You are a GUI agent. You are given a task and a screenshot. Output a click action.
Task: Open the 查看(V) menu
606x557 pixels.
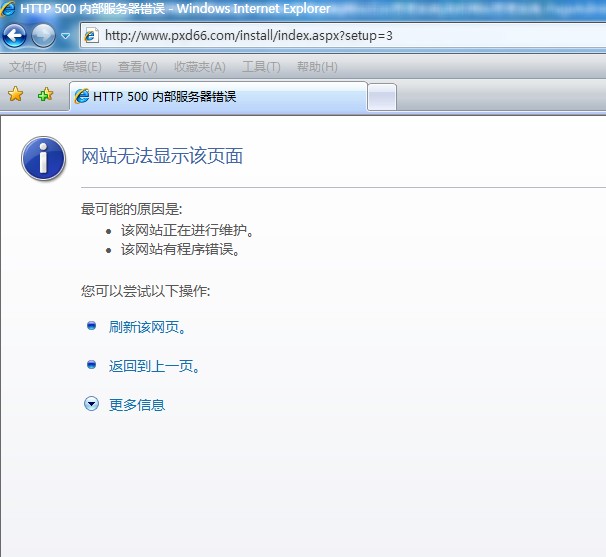(x=137, y=67)
